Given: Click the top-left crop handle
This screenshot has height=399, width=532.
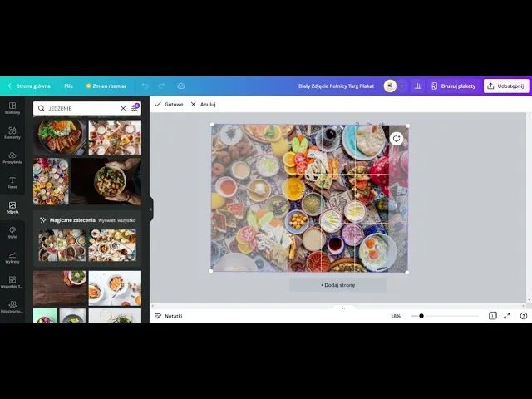Looking at the screenshot, I should (x=212, y=125).
